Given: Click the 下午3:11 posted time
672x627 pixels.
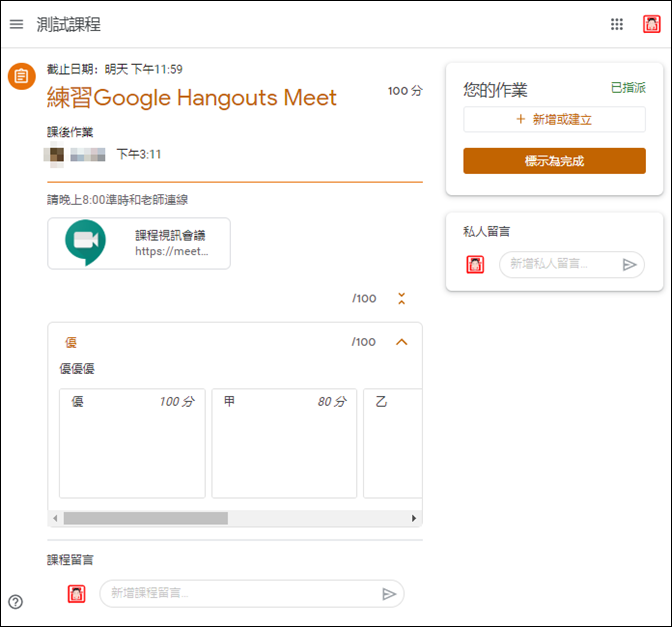Looking at the screenshot, I should coord(139,154).
